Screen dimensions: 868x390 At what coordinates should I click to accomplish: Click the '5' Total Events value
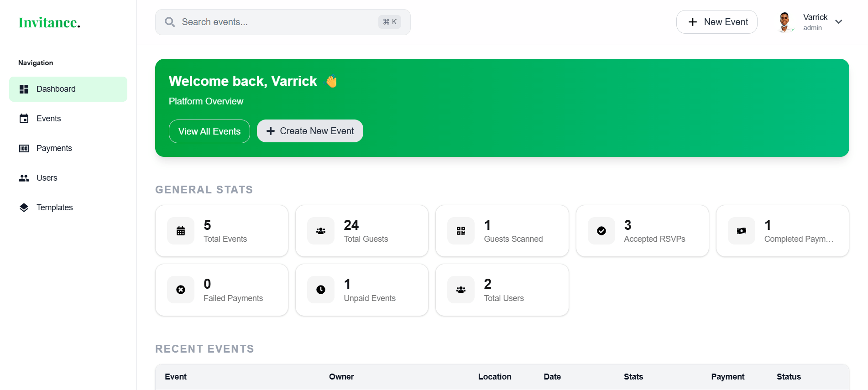207,225
